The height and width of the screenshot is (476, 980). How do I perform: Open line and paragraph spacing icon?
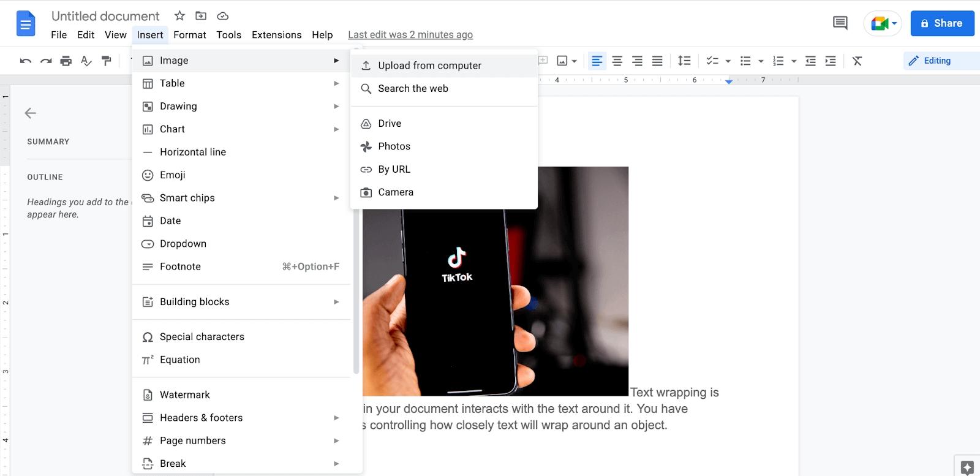click(x=684, y=61)
